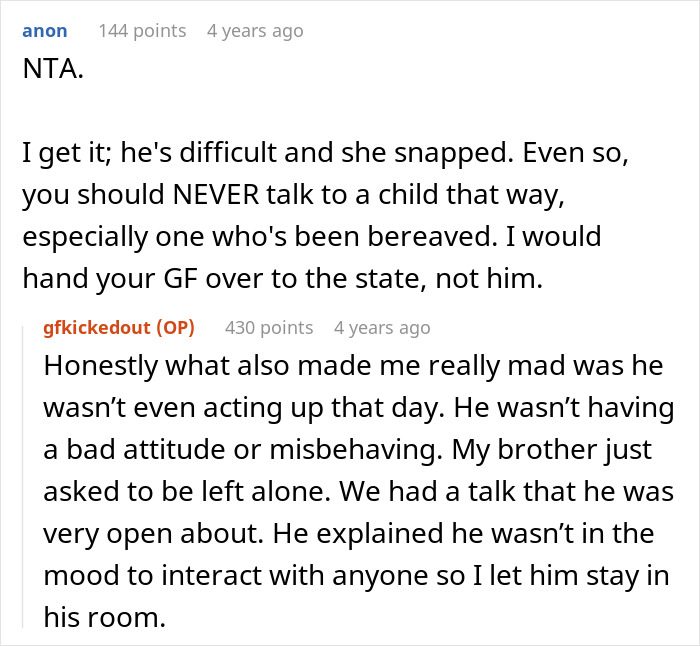The height and width of the screenshot is (646, 700).
Task: Click anon comment's 4 years ago timestamp
Action: pos(254,31)
